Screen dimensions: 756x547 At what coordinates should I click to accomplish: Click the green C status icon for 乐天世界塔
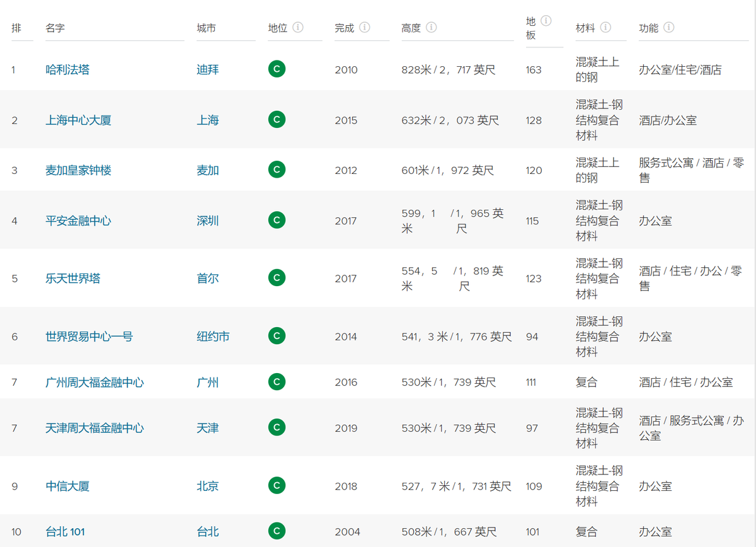tap(277, 278)
